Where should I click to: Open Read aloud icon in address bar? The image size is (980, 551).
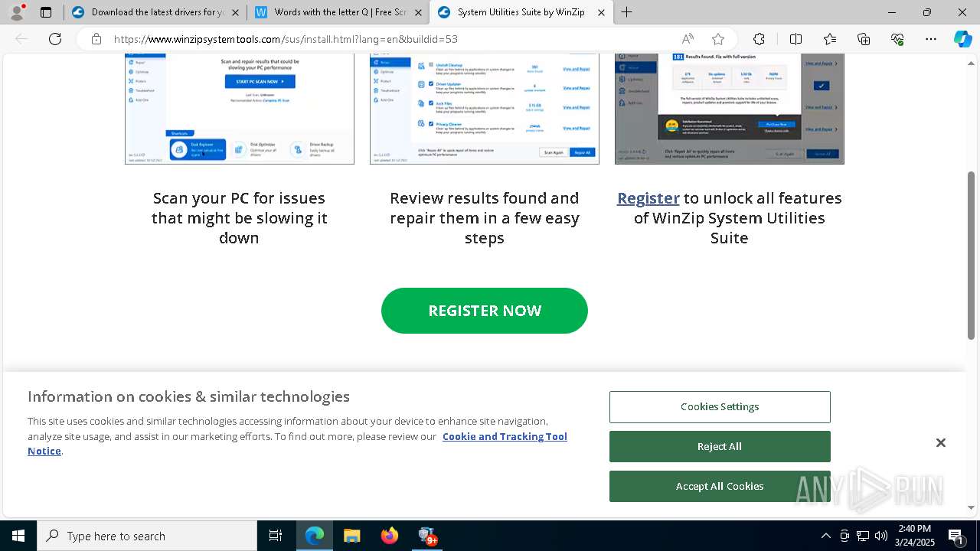point(688,39)
